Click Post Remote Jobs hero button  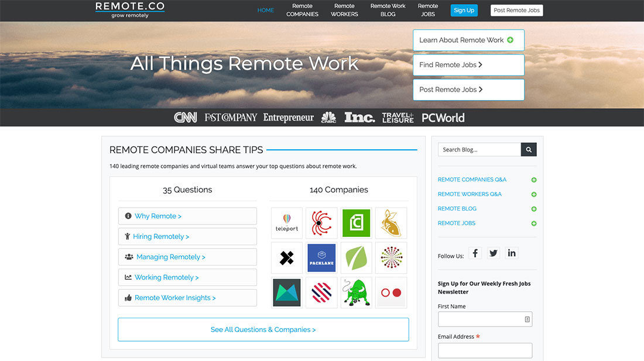(468, 90)
